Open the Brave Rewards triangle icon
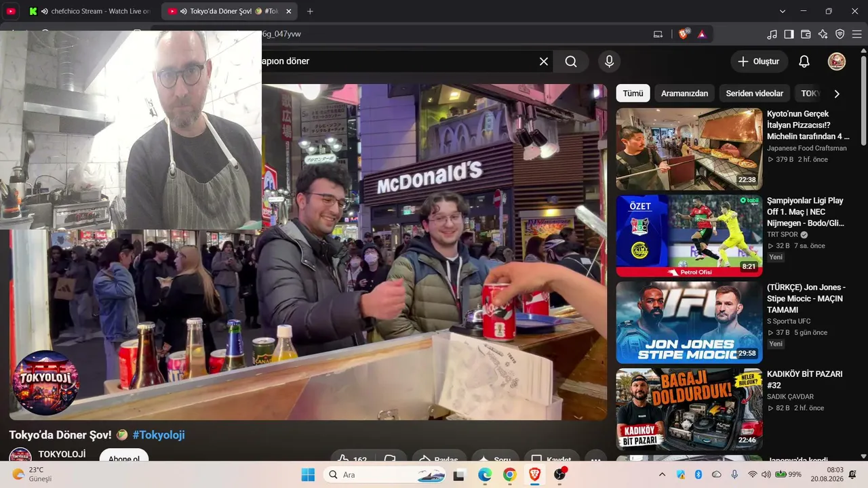868x488 pixels. (702, 34)
